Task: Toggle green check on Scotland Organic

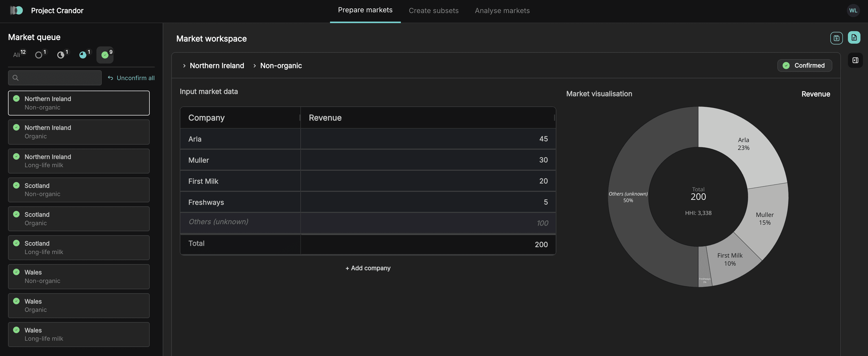Action: tap(16, 214)
